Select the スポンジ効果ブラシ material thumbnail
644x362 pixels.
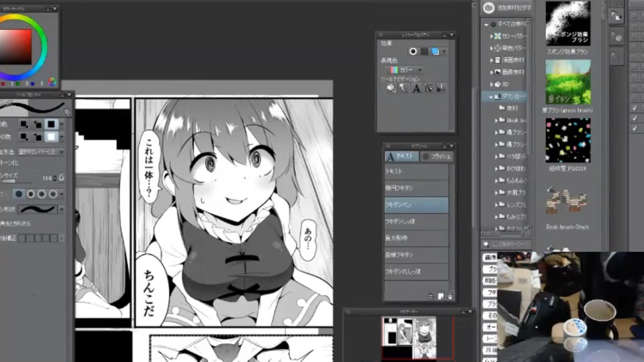(568, 23)
